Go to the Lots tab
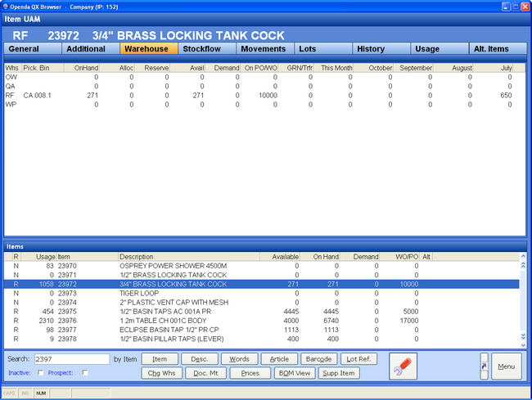Screen dimensions: 532x400 pyautogui.click(x=323, y=48)
